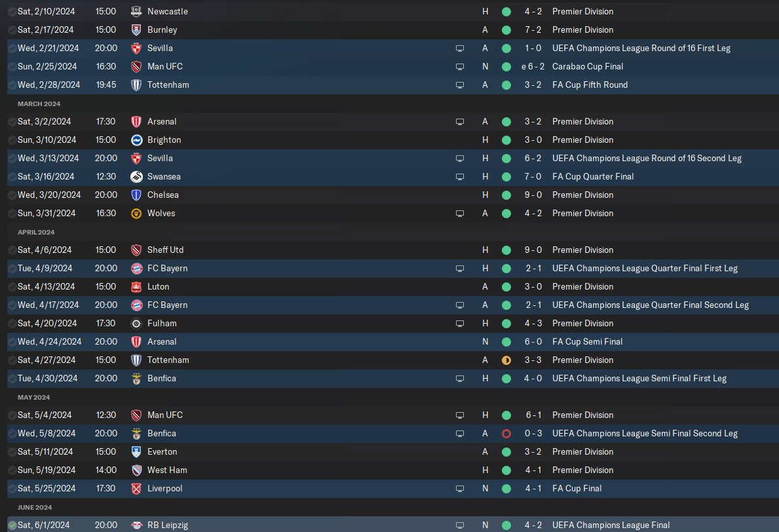The width and height of the screenshot is (779, 532).
Task: Open the 9 - 0 result against Sheff Utd
Action: click(533, 250)
